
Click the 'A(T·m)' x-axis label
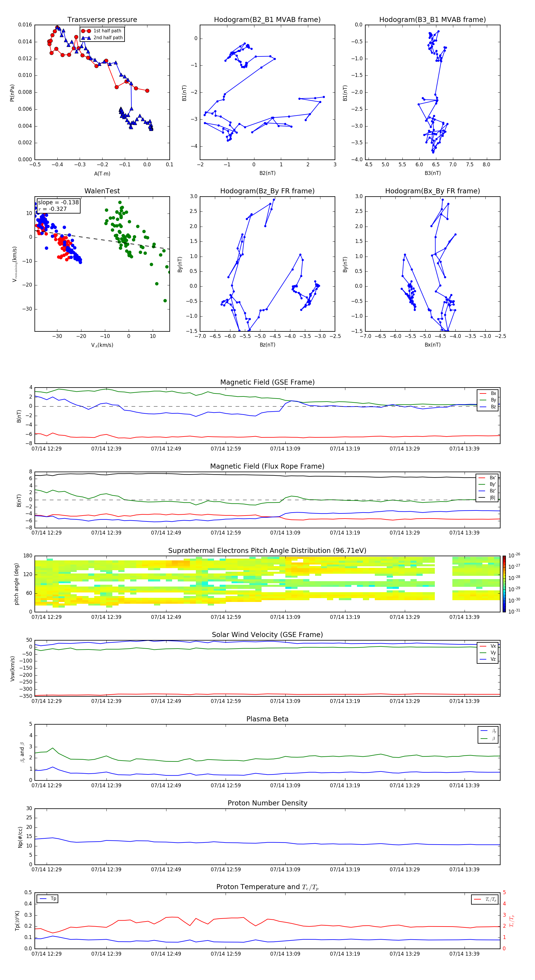click(102, 173)
